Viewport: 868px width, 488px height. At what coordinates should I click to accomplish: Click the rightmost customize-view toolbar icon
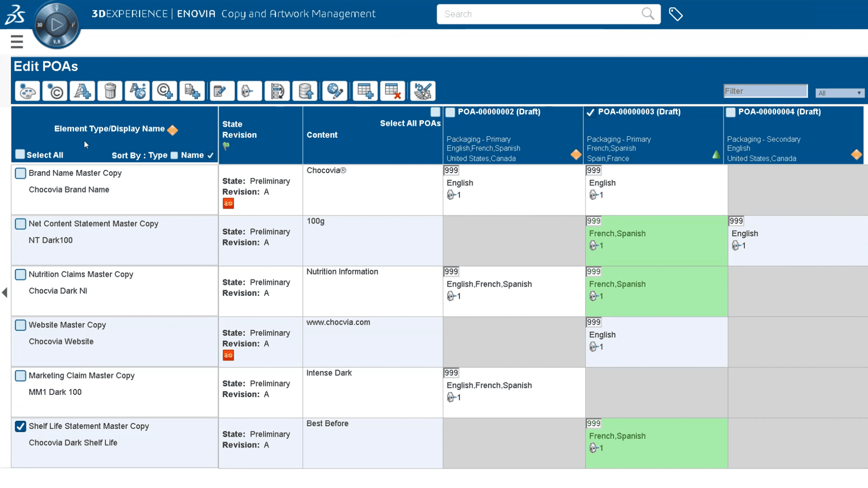423,91
